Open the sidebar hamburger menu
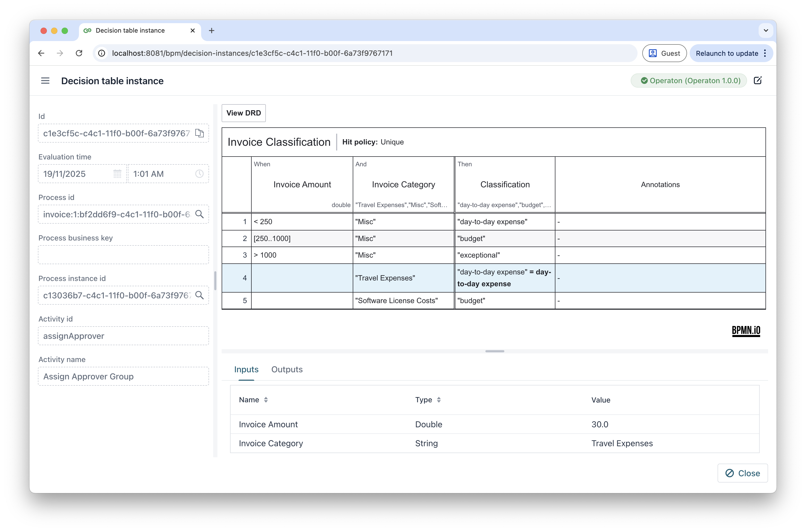 (x=45, y=81)
